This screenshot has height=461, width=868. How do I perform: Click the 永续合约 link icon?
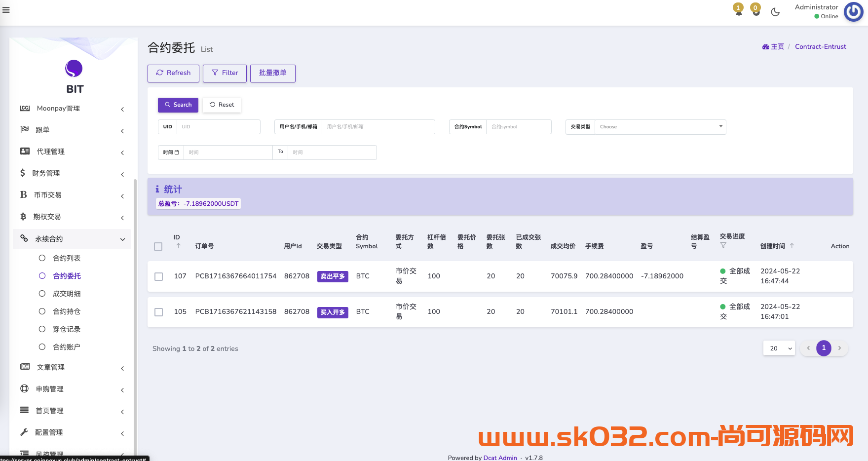[24, 238]
